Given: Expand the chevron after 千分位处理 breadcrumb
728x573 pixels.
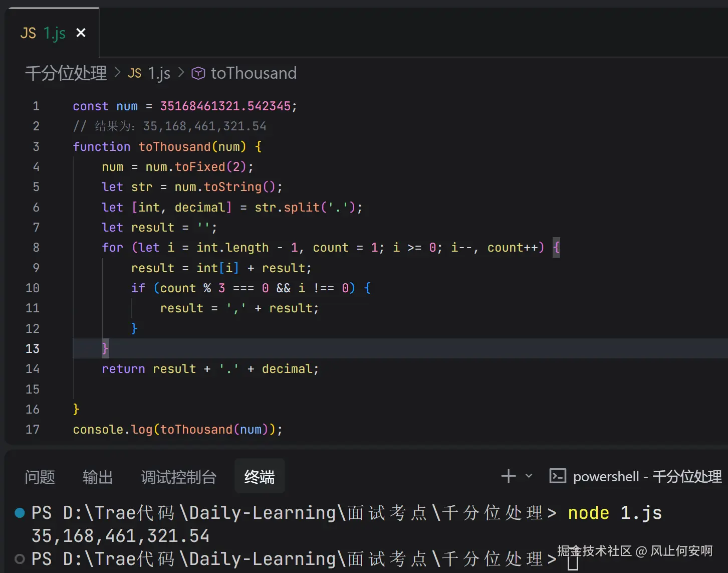Looking at the screenshot, I should (x=118, y=73).
